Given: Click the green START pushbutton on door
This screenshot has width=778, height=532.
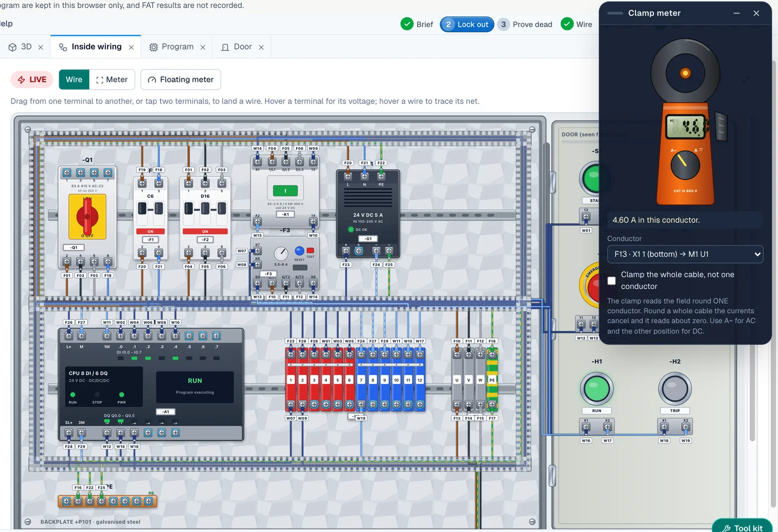Looking at the screenshot, I should tap(590, 178).
